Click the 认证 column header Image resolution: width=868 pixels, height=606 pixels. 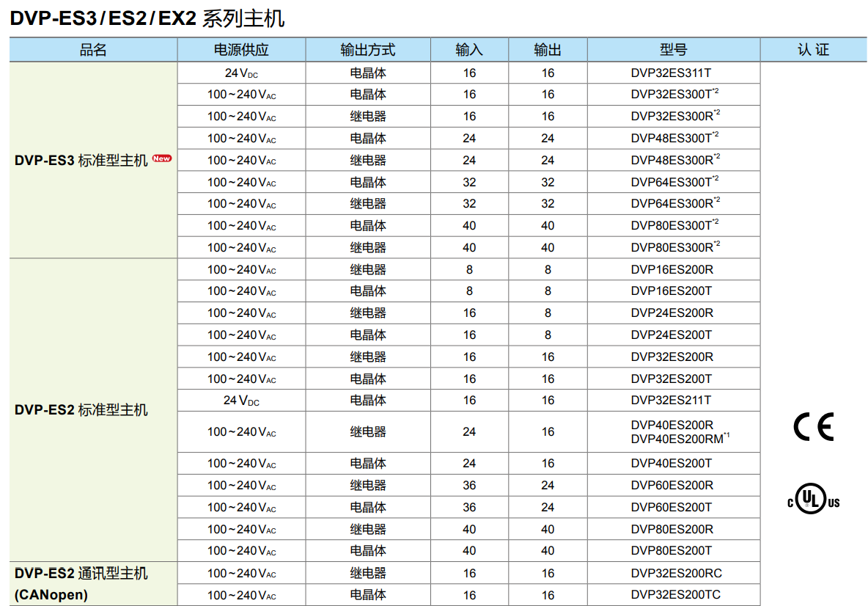pyautogui.click(x=812, y=49)
